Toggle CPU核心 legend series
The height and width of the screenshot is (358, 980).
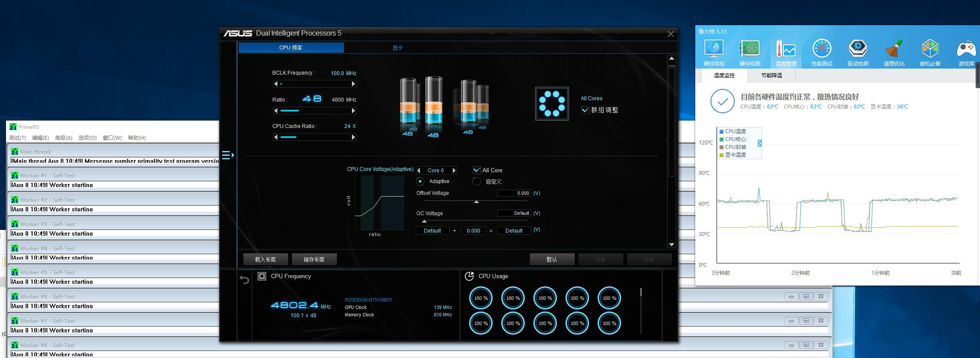point(733,139)
